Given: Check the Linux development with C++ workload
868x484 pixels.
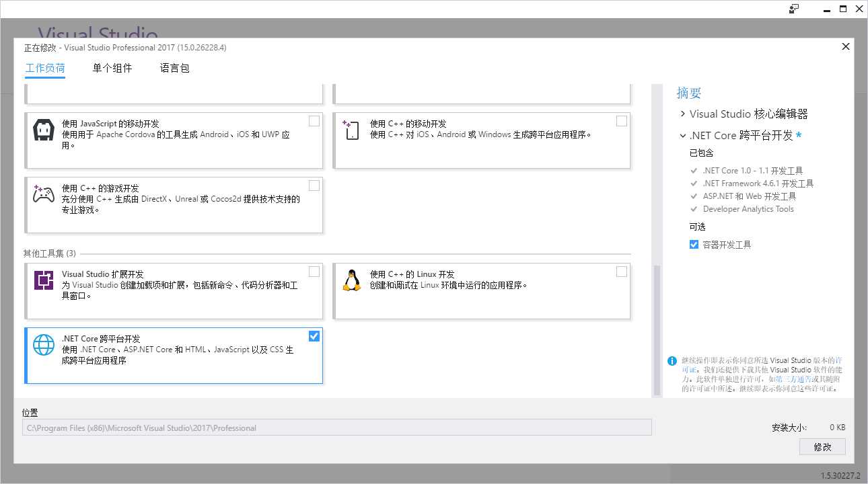Looking at the screenshot, I should 622,272.
